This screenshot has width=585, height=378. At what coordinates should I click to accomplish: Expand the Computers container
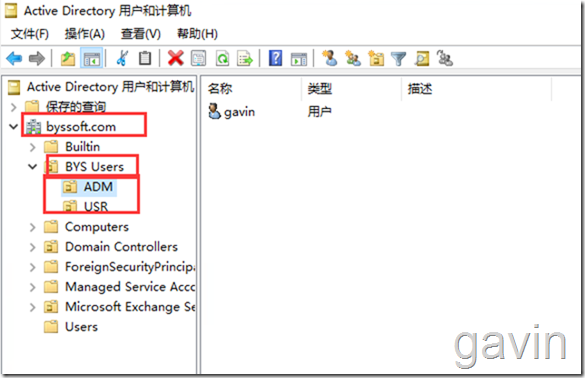(32, 227)
